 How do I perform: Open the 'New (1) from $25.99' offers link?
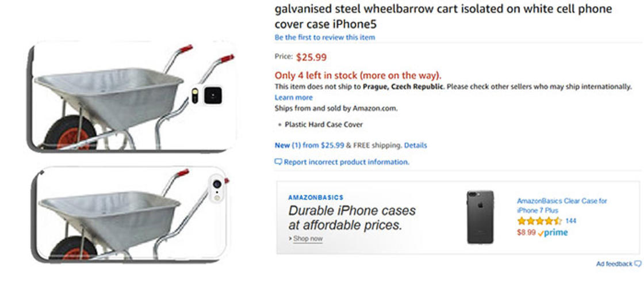309,146
